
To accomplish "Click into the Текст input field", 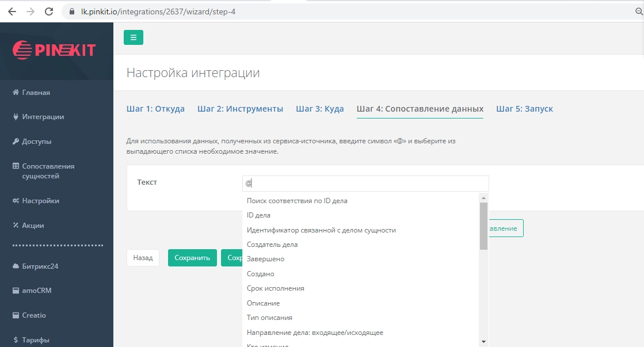I will click(365, 184).
